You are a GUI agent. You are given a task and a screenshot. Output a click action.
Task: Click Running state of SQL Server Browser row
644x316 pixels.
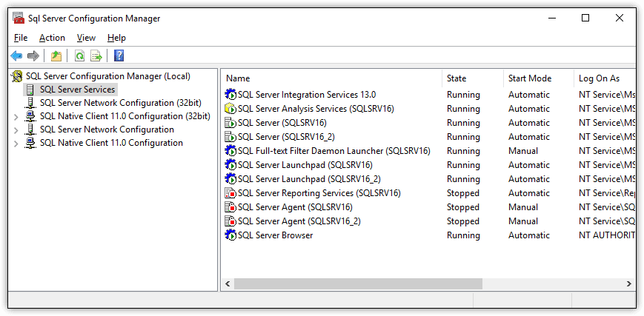pyautogui.click(x=463, y=235)
